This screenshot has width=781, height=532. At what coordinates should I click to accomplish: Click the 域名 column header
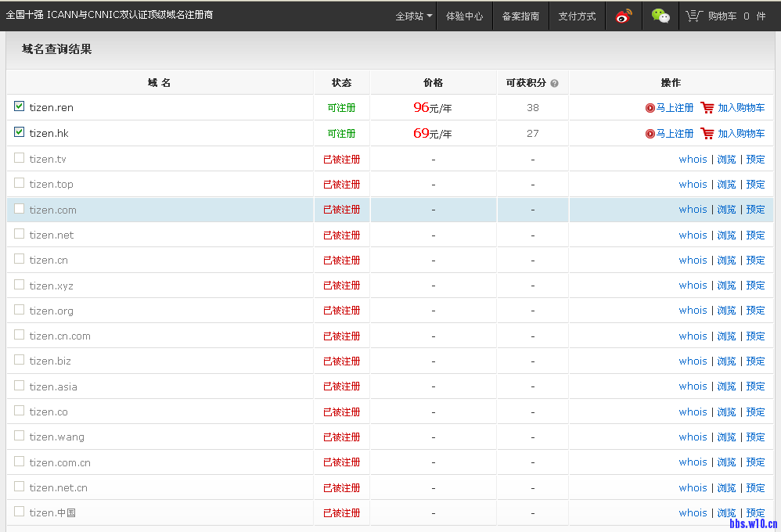(x=159, y=83)
